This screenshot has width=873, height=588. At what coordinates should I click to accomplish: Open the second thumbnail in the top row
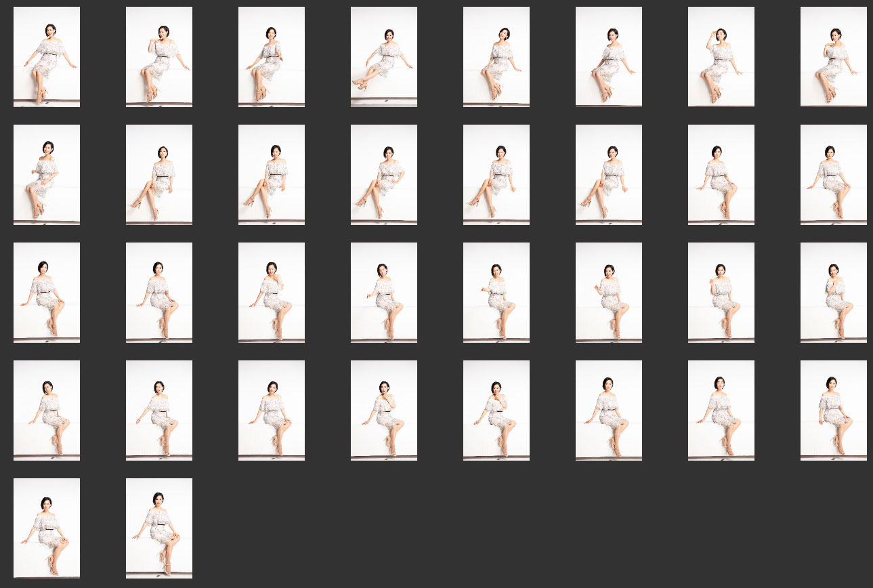159,57
